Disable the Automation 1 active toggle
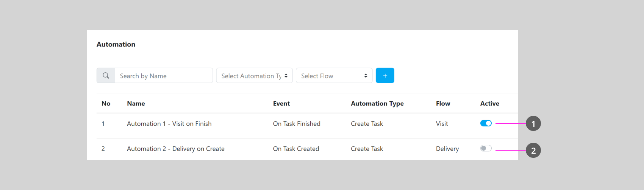The image size is (644, 190). (486, 123)
